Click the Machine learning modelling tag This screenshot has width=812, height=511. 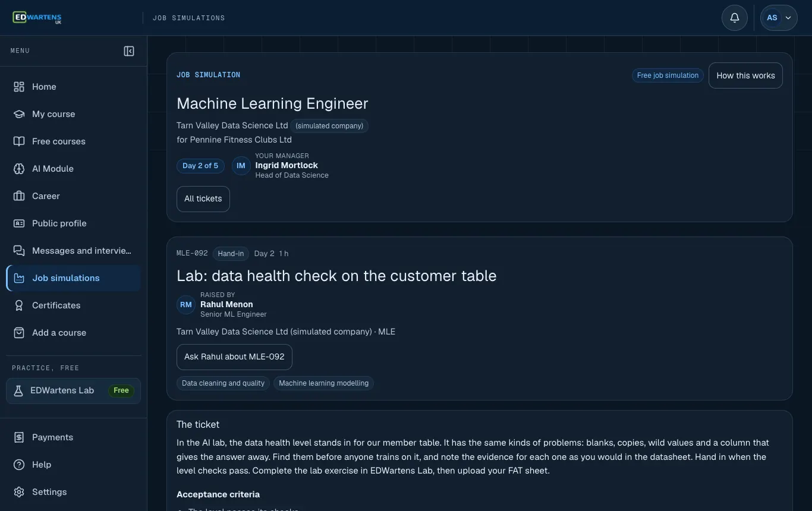pyautogui.click(x=324, y=383)
